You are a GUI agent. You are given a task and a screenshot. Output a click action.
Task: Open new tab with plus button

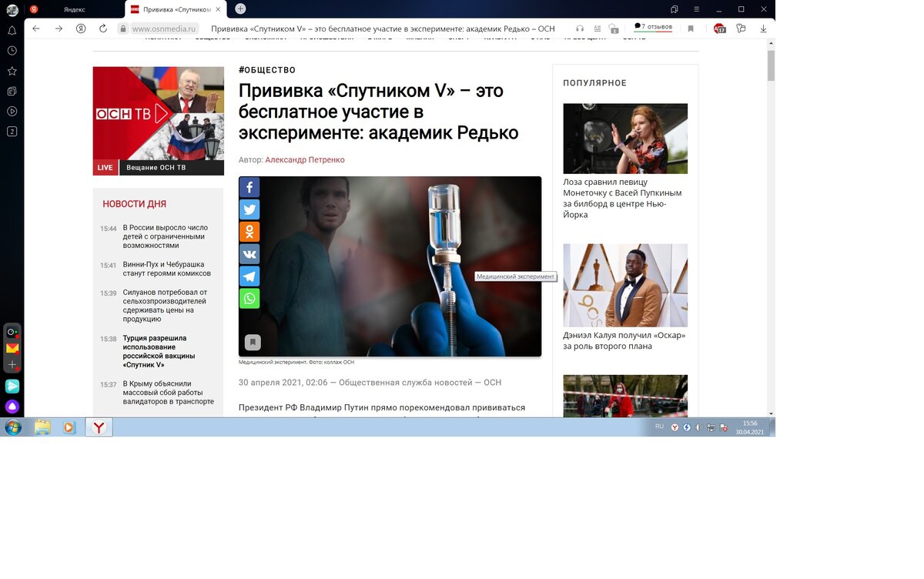click(x=240, y=8)
